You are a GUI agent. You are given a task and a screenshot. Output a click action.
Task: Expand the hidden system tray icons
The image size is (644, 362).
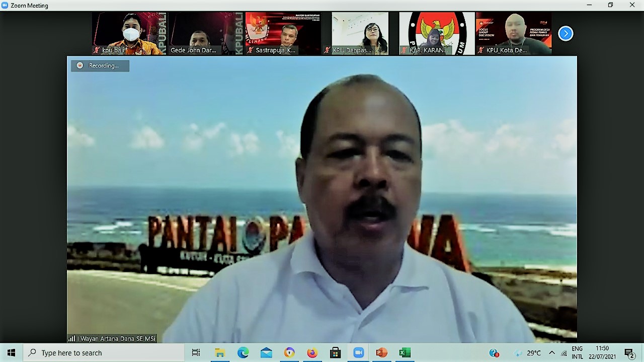[552, 353]
